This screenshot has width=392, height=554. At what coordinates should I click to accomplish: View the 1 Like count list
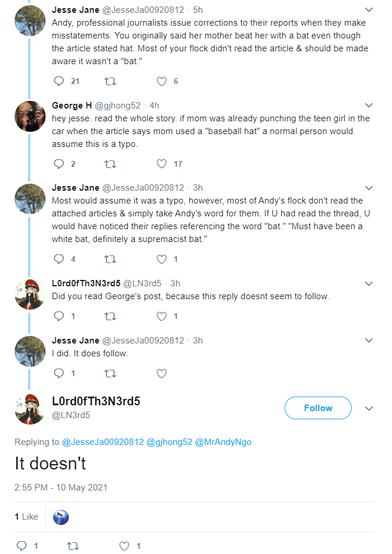click(26, 517)
